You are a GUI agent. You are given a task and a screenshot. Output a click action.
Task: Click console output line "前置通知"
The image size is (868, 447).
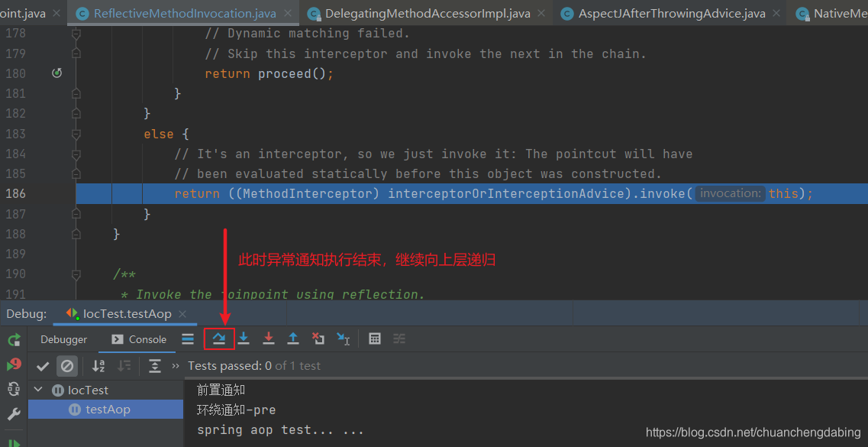(x=221, y=390)
